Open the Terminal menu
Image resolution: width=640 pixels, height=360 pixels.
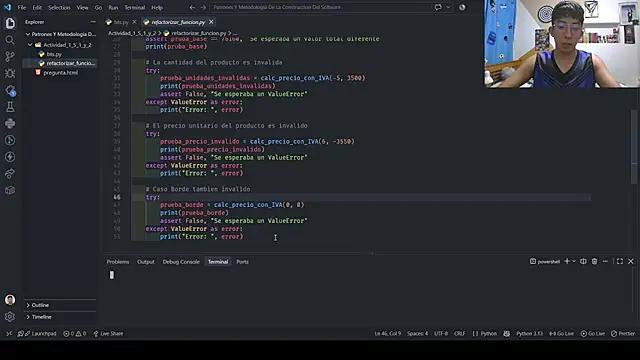[x=135, y=7]
